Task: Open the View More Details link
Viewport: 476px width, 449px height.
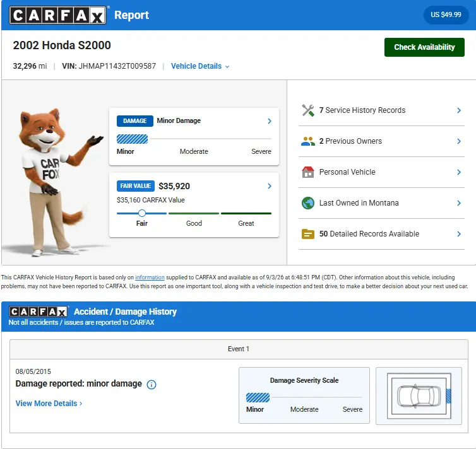Action: tap(49, 404)
